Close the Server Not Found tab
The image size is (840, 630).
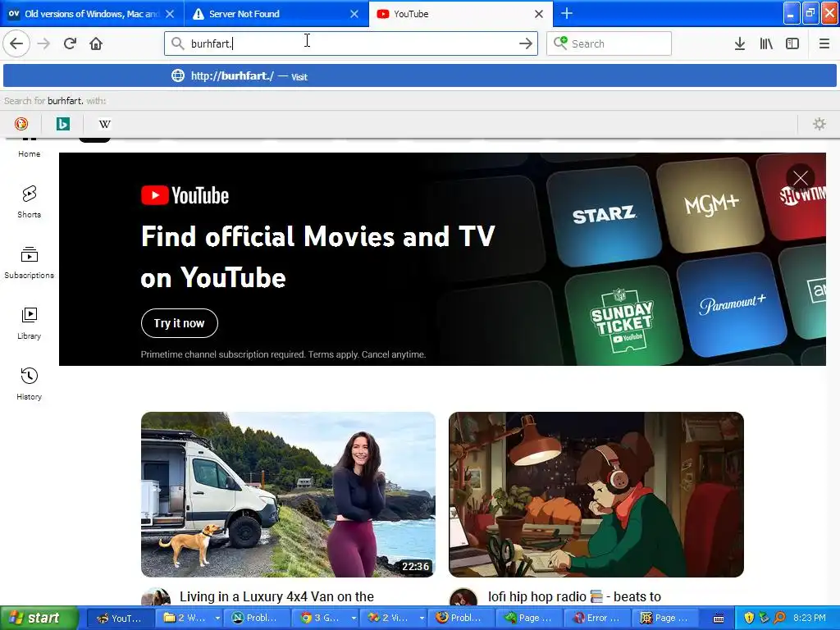(x=354, y=14)
